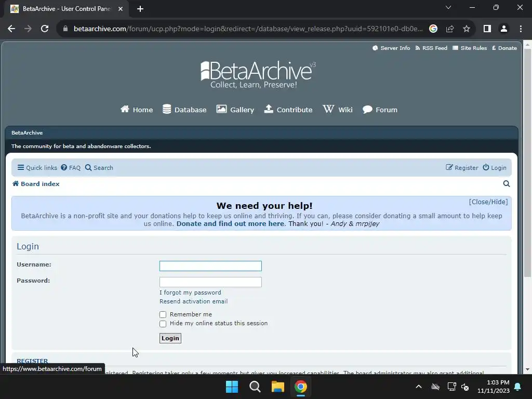Click the BetaArchive logo

tap(258, 75)
